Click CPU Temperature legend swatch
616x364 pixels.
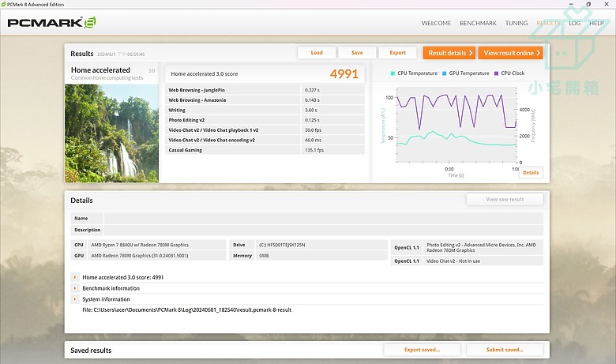coord(393,73)
